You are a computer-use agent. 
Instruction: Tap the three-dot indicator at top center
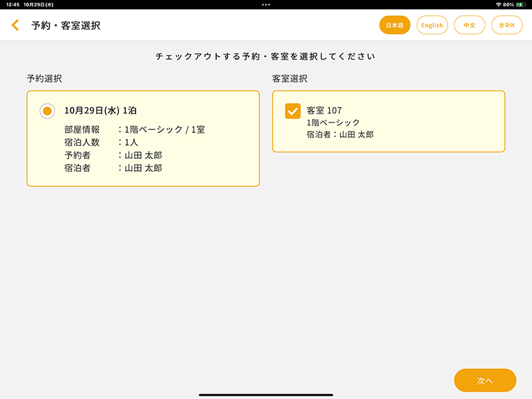pyautogui.click(x=266, y=5)
